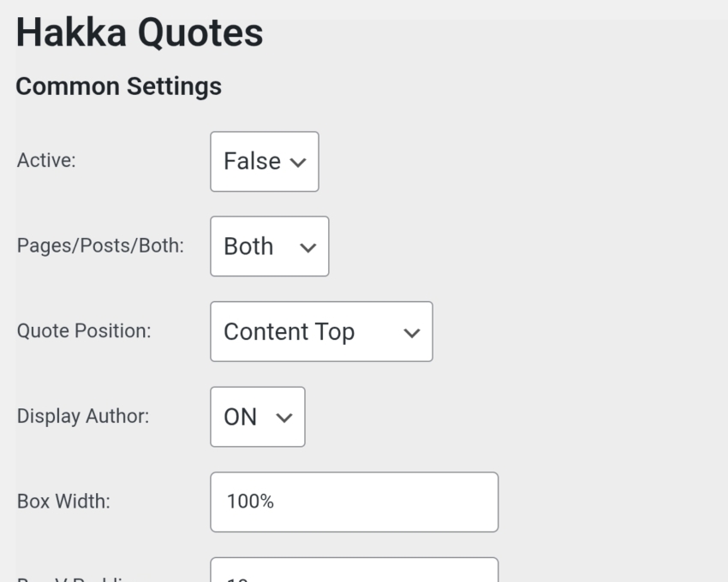Toggle the Active setting currently showing False

click(x=264, y=162)
